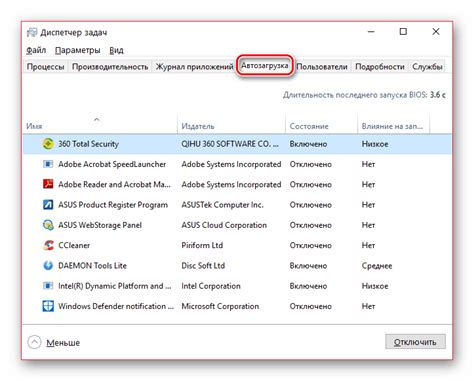Click publisher ASUS Cloud Corporation
This screenshot has width=474, height=381.
tap(224, 225)
